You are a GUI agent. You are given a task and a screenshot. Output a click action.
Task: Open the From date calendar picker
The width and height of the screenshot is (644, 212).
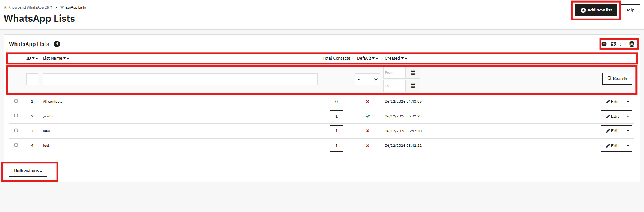pos(413,73)
